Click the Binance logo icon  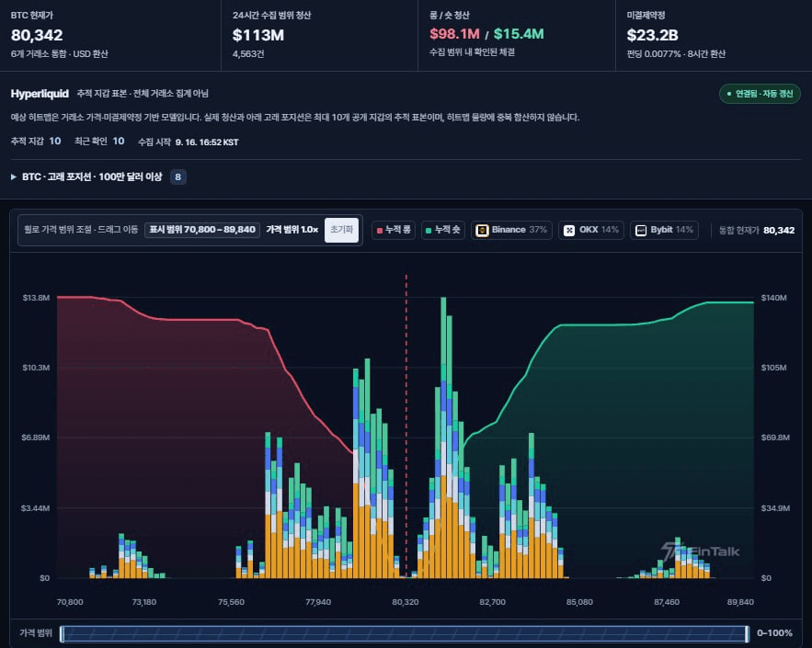[x=482, y=231]
